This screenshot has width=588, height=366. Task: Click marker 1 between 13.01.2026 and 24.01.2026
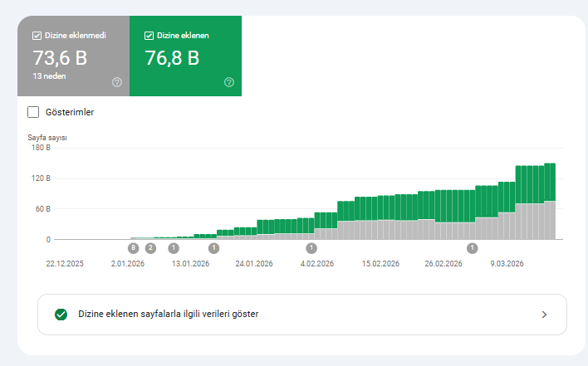click(213, 248)
